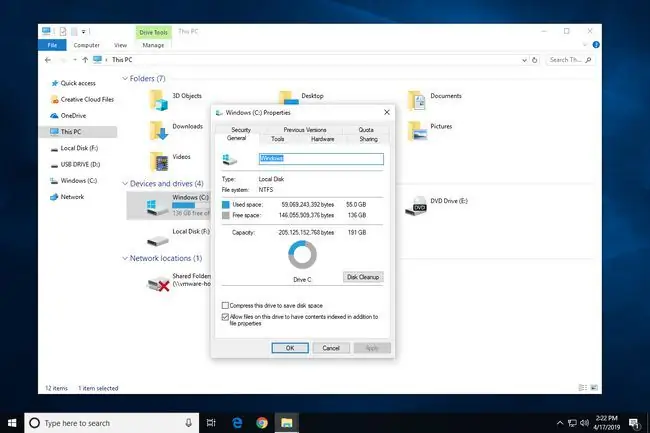Screen dimensions: 650x433
Task: Collapse the Folders (7) group
Action: coord(125,78)
